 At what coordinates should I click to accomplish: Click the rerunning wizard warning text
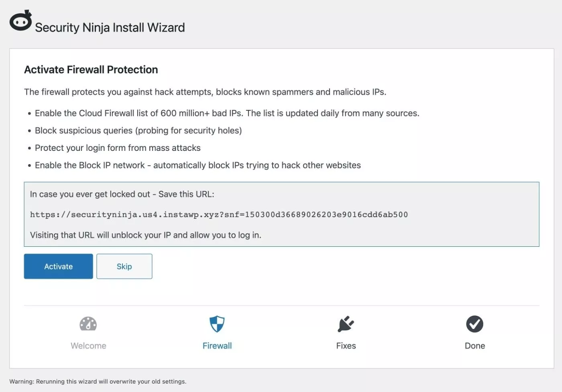(x=98, y=382)
